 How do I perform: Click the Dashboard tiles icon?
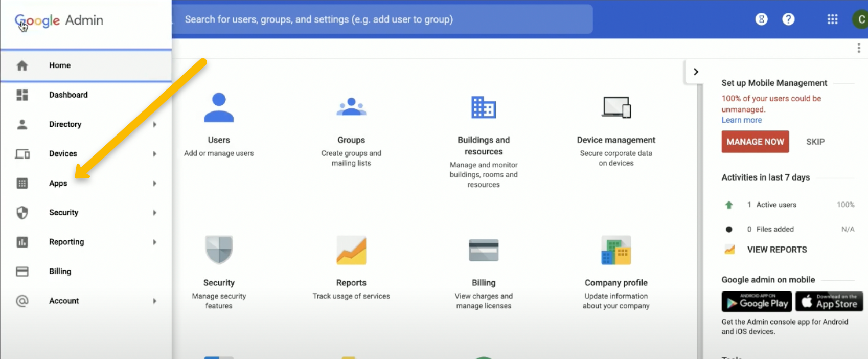click(22, 95)
